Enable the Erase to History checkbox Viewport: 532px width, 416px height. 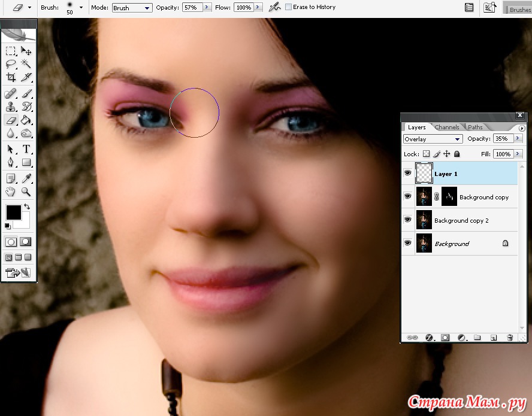288,7
